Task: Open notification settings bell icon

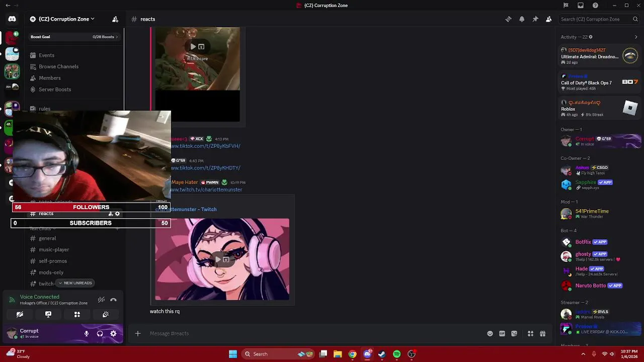Action: (x=522, y=19)
